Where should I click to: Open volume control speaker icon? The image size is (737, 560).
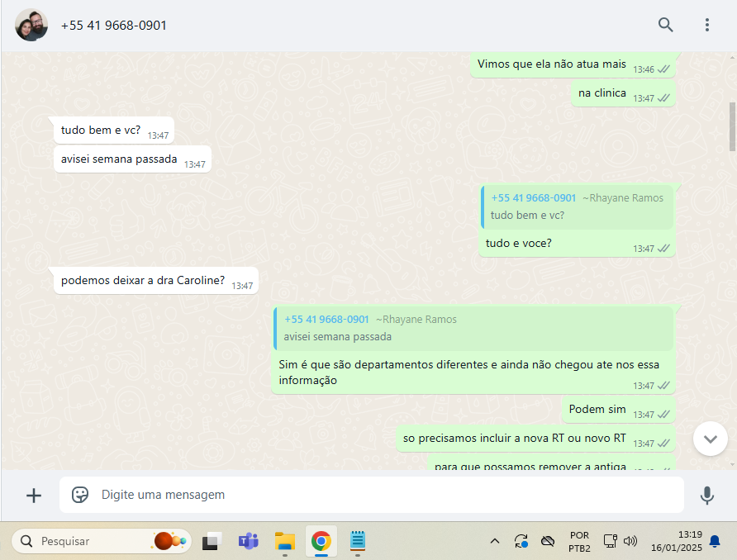(x=630, y=541)
